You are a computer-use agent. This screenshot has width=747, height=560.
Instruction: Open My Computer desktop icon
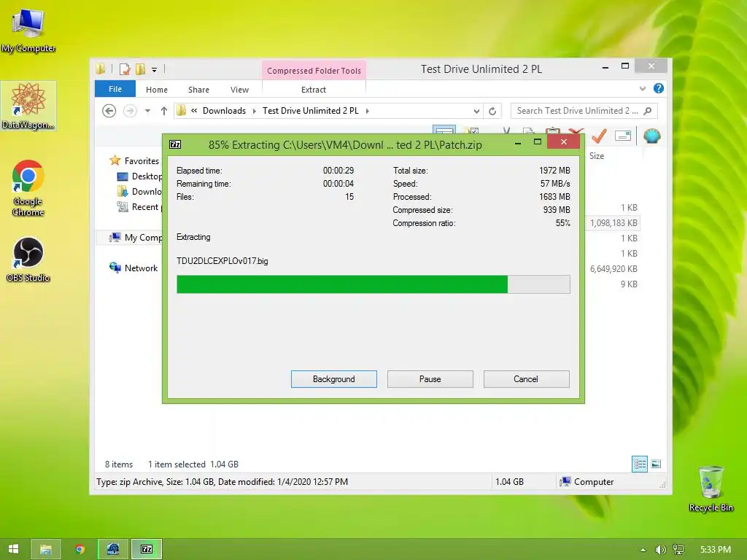[x=28, y=29]
